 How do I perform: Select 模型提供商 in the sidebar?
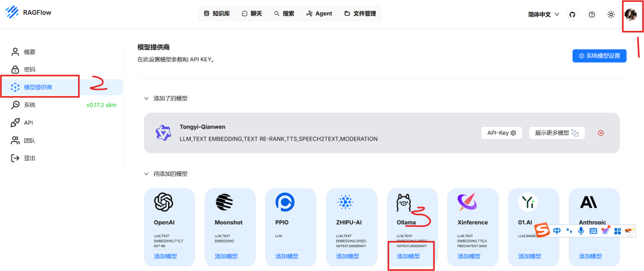(61, 87)
